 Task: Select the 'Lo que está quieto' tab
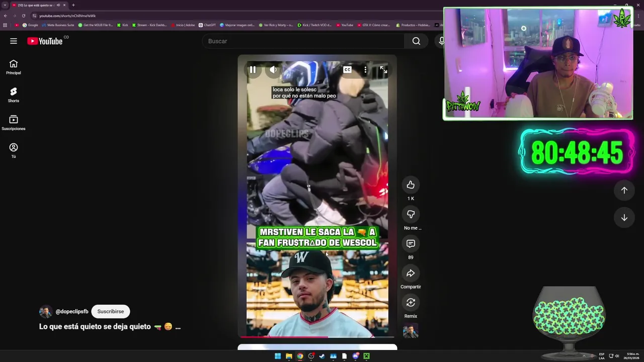39,5
